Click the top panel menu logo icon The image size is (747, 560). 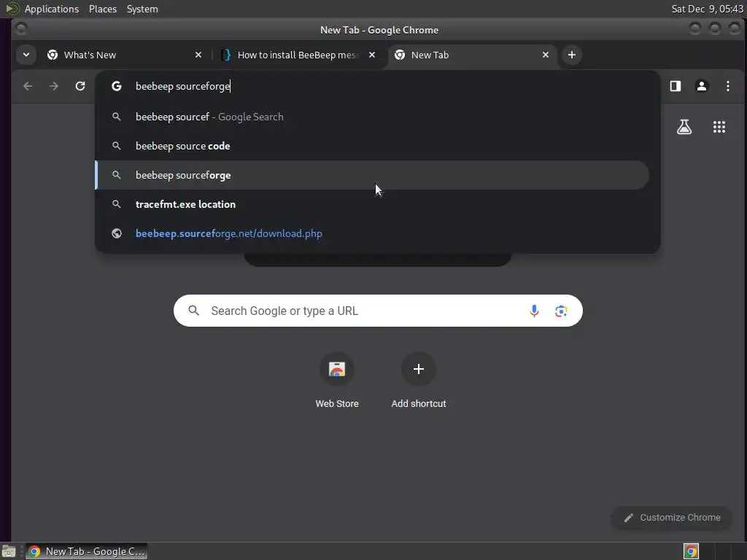[x=12, y=9]
